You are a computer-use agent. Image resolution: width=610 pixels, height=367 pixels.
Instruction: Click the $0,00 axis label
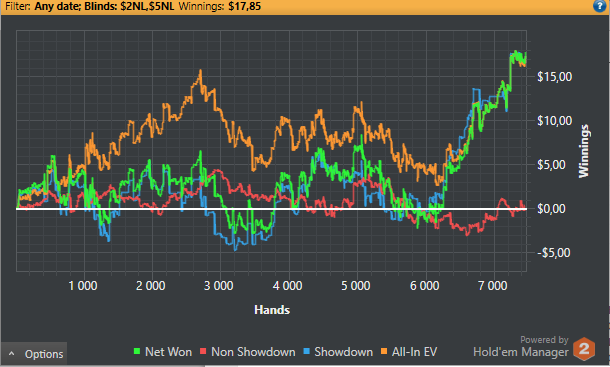point(551,209)
